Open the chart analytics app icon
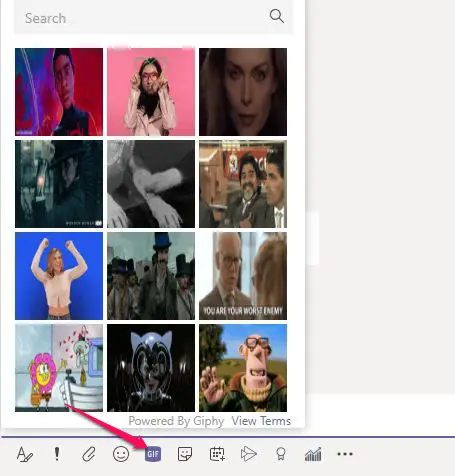This screenshot has height=476, width=455. 313,454
